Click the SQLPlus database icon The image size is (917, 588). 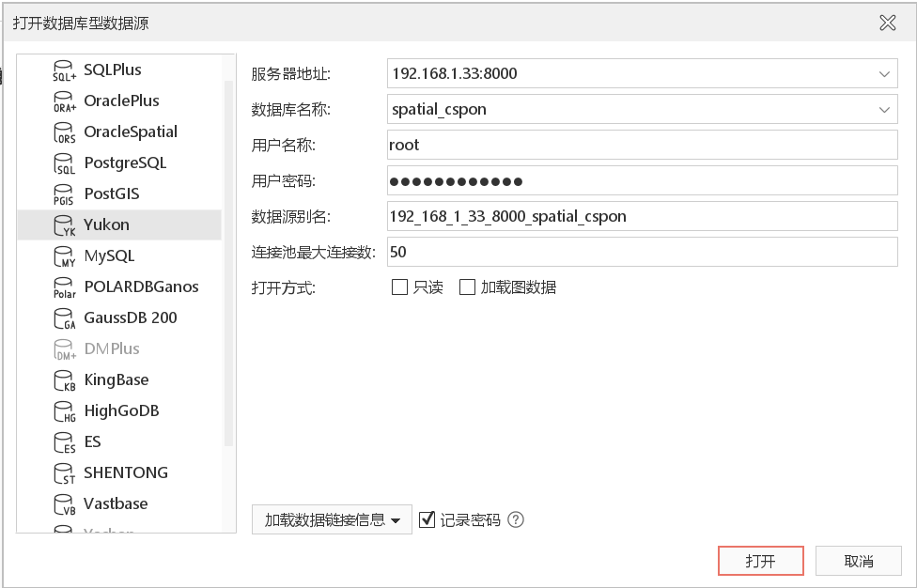coord(64,70)
